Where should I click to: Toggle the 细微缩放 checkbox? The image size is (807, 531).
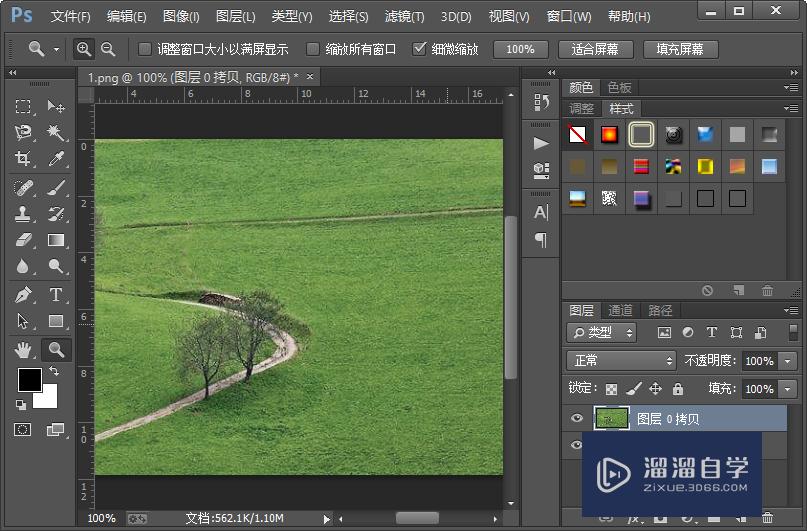tap(419, 49)
